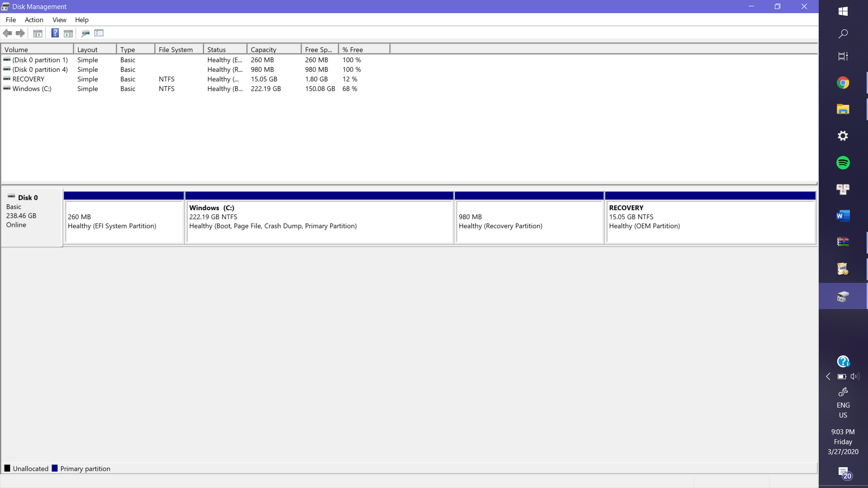Open the Settings gear on the taskbar
The height and width of the screenshot is (488, 868).
[x=843, y=136]
